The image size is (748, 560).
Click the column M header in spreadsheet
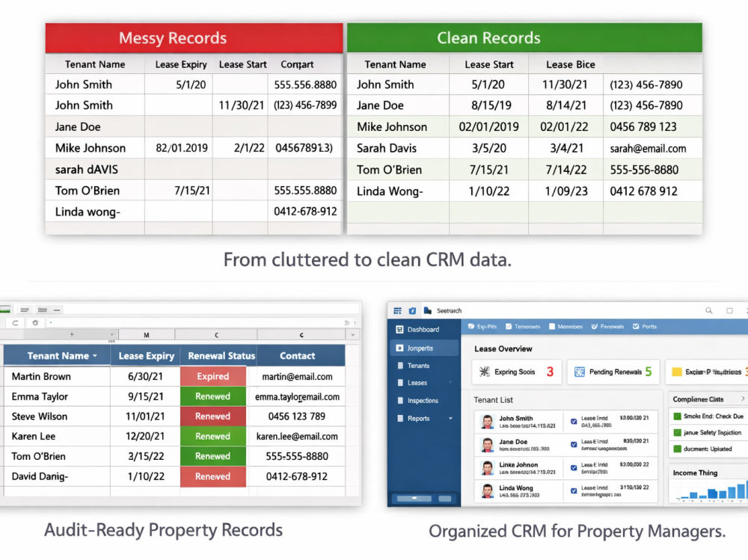tap(147, 335)
